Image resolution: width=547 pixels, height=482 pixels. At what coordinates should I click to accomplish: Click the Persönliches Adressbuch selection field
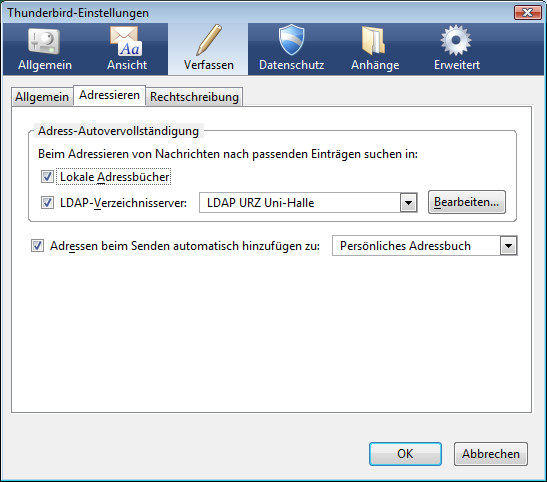pos(425,246)
